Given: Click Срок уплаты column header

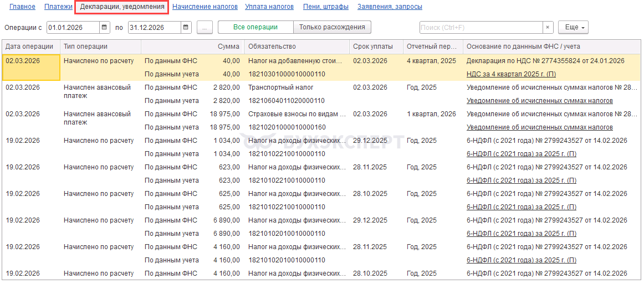Looking at the screenshot, I should pyautogui.click(x=377, y=47).
